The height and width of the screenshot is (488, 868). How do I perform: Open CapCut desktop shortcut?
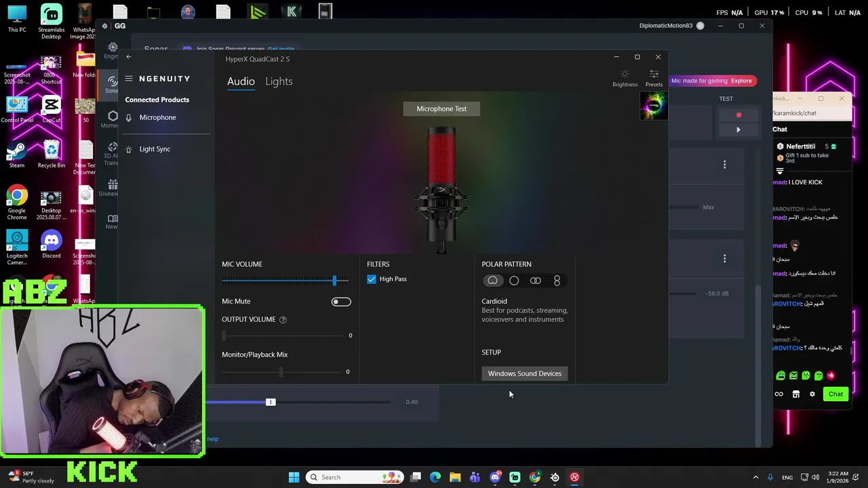(x=51, y=110)
